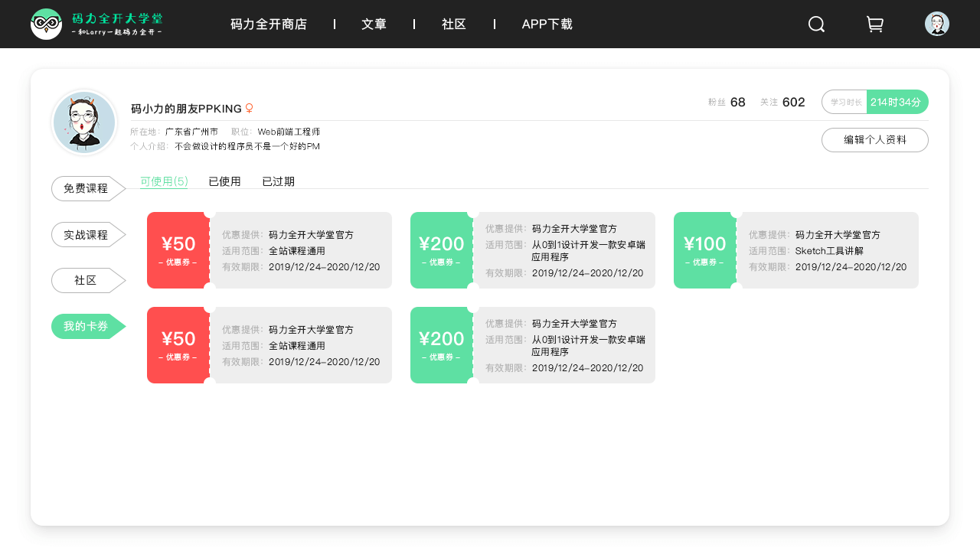Image resolution: width=980 pixels, height=551 pixels.
Task: Click the owl logo in header
Action: [x=46, y=24]
